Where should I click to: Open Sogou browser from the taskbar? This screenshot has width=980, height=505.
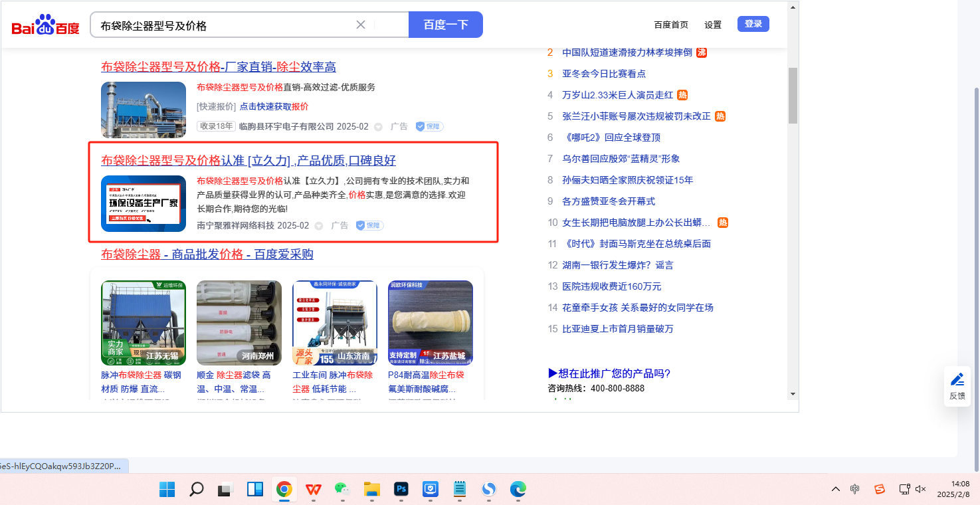(x=488, y=489)
